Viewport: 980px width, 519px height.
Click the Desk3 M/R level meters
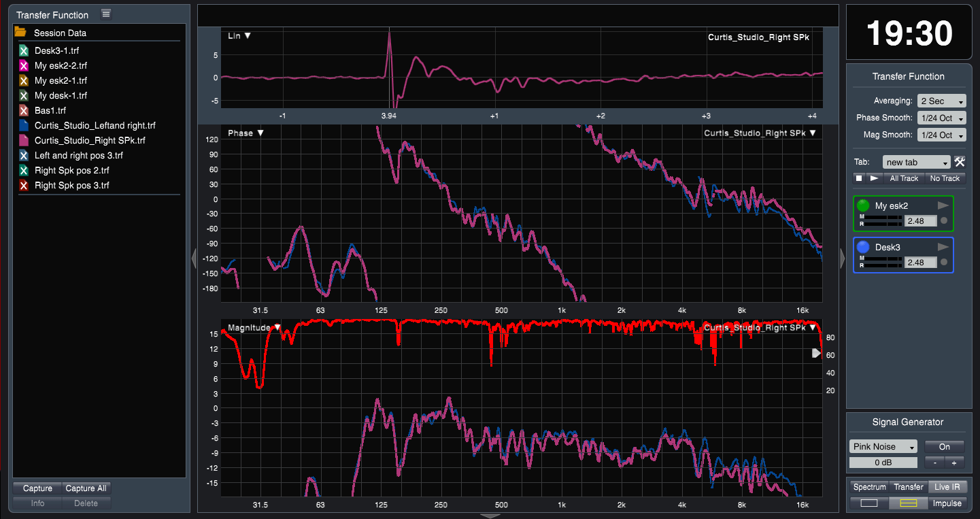(x=881, y=262)
